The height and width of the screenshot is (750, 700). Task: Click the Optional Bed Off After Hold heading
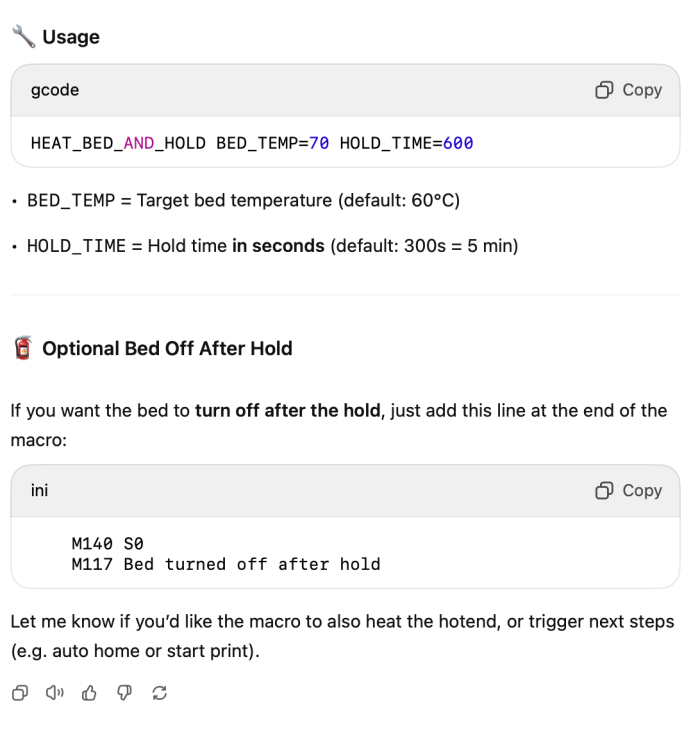pyautogui.click(x=167, y=349)
